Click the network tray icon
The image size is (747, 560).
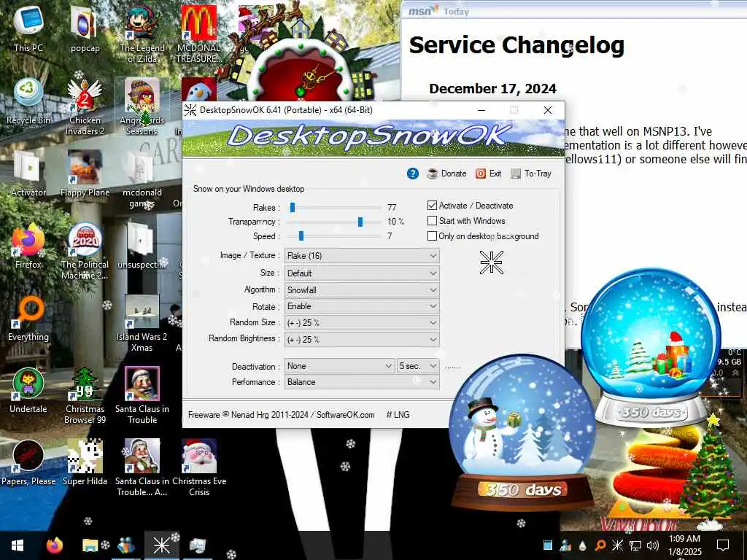tap(635, 545)
